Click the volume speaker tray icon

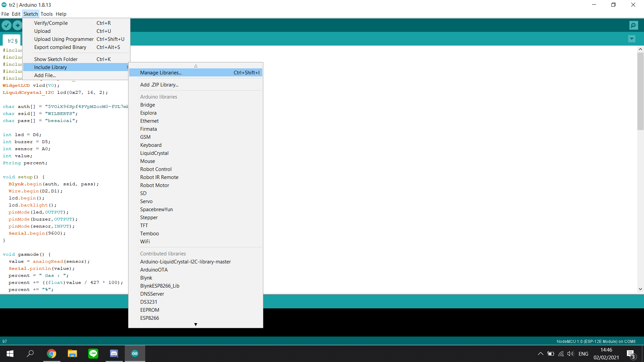tap(570, 354)
